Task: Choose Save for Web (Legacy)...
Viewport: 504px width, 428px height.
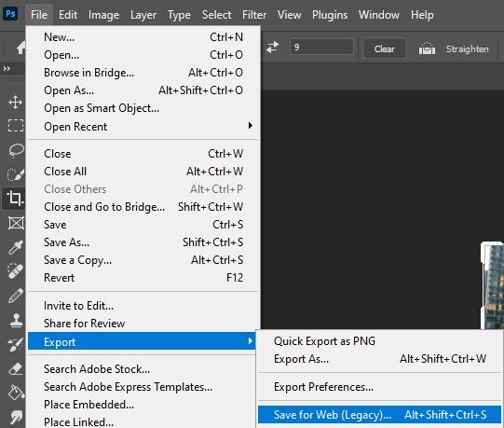Action: (x=379, y=415)
